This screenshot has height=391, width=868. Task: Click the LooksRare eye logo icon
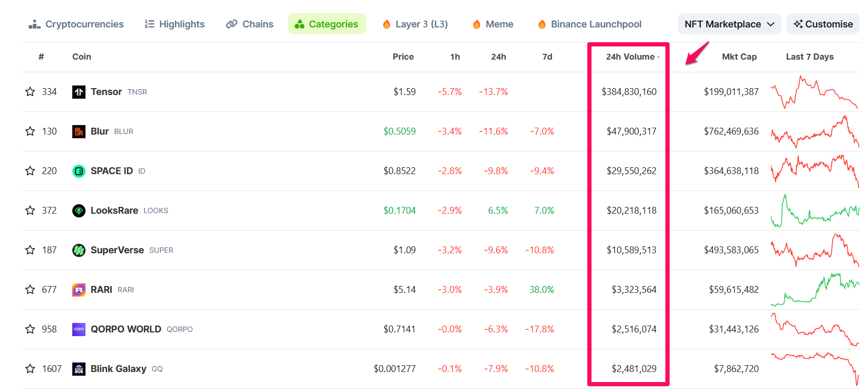pos(79,211)
